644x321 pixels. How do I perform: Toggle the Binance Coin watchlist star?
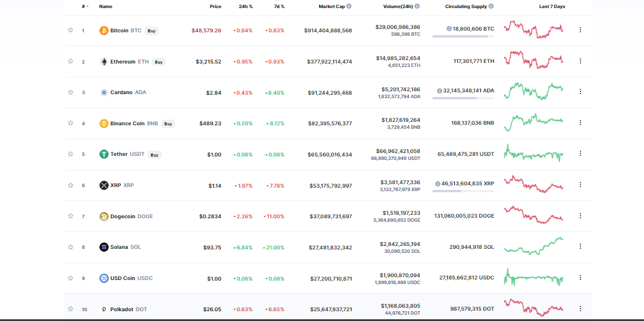click(71, 123)
